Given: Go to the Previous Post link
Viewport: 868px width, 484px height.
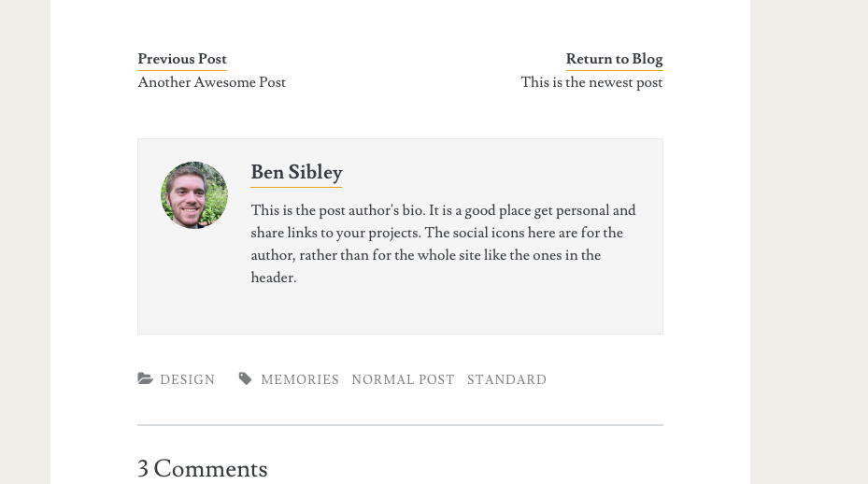Looking at the screenshot, I should point(182,59).
